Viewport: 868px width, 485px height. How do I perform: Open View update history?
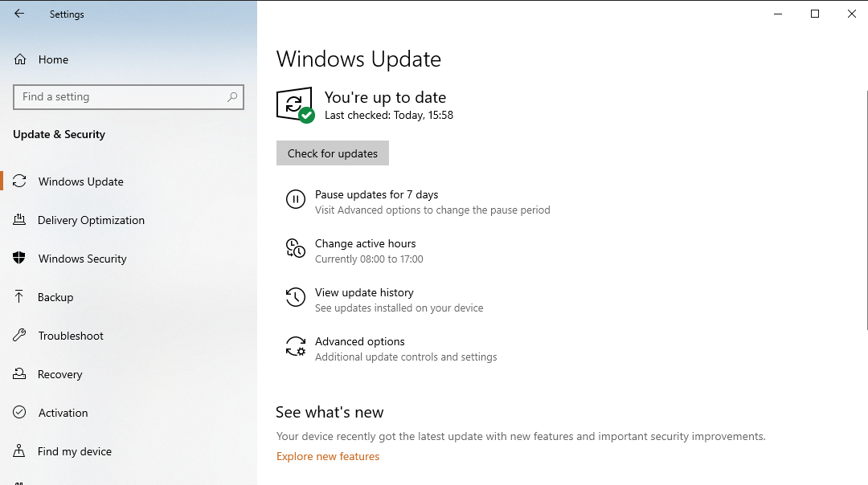pyautogui.click(x=364, y=292)
